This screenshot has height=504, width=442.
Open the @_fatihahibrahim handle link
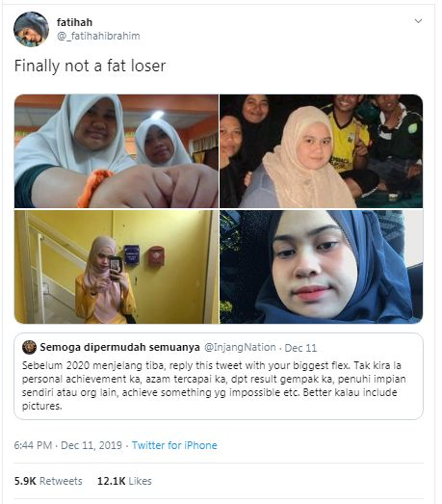(98, 36)
